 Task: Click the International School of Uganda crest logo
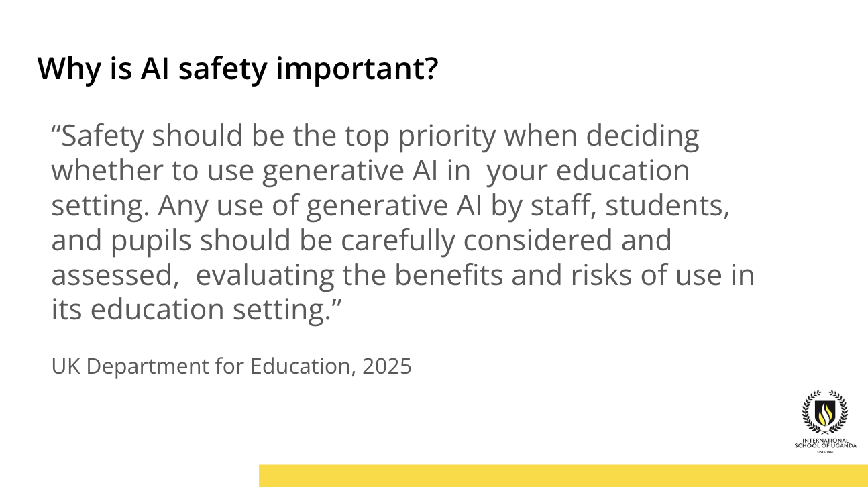(825, 413)
